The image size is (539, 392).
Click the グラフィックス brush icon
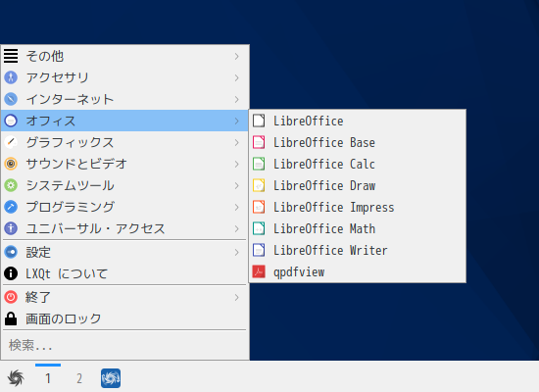pos(11,142)
